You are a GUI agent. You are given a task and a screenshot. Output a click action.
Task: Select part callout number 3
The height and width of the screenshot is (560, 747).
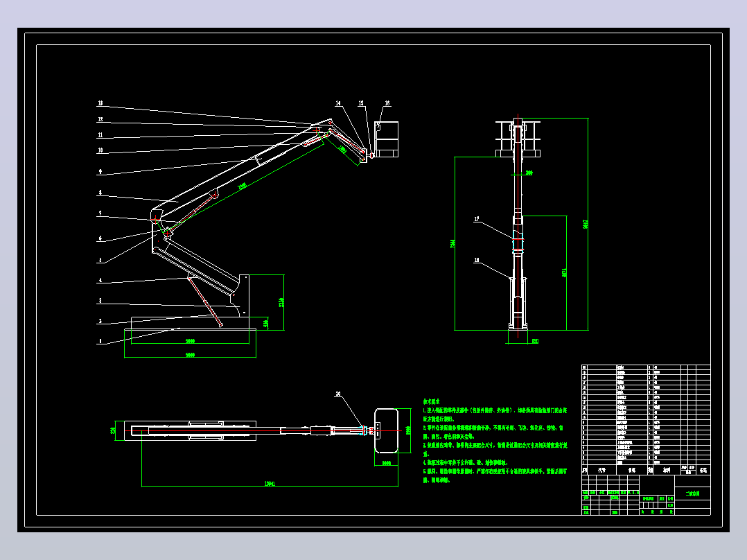tap(100, 301)
